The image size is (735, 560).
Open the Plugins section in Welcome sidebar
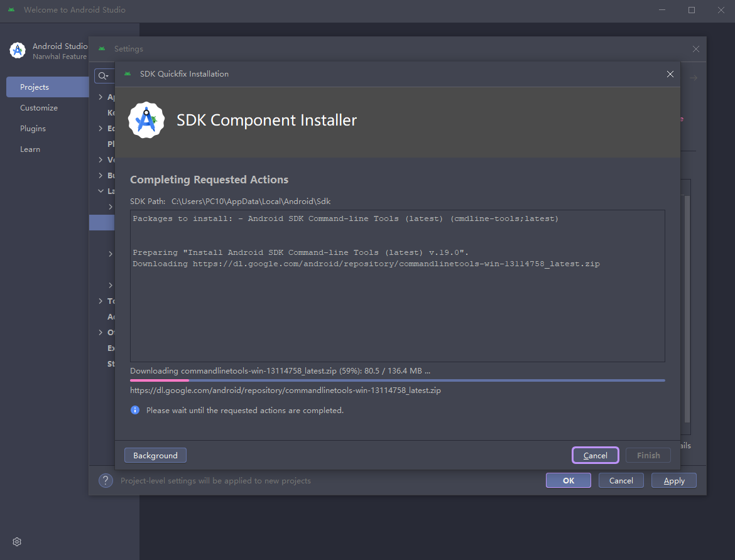coord(33,129)
